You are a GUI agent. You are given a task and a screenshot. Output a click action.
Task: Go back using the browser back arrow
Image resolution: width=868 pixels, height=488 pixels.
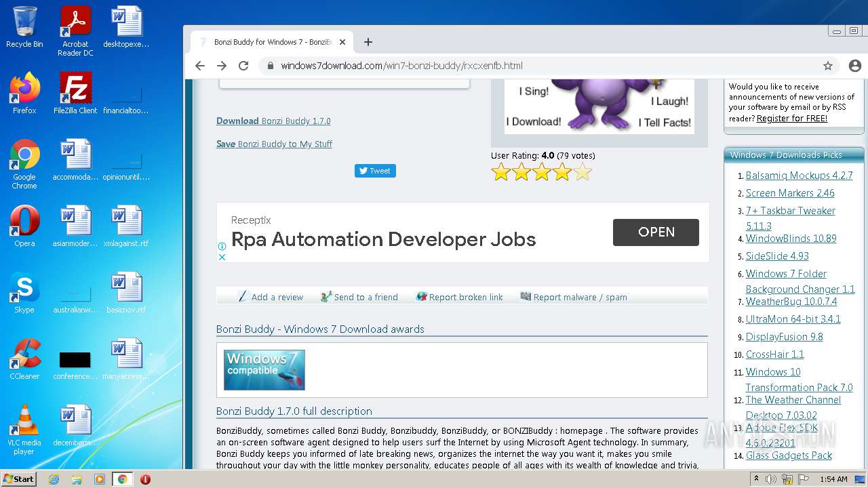[199, 66]
